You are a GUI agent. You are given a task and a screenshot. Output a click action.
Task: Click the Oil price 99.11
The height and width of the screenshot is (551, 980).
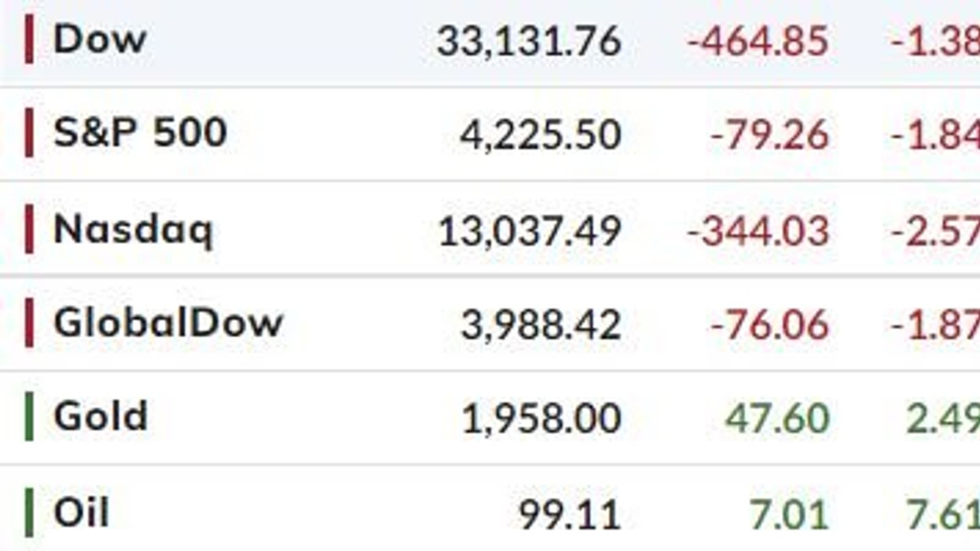tap(570, 515)
